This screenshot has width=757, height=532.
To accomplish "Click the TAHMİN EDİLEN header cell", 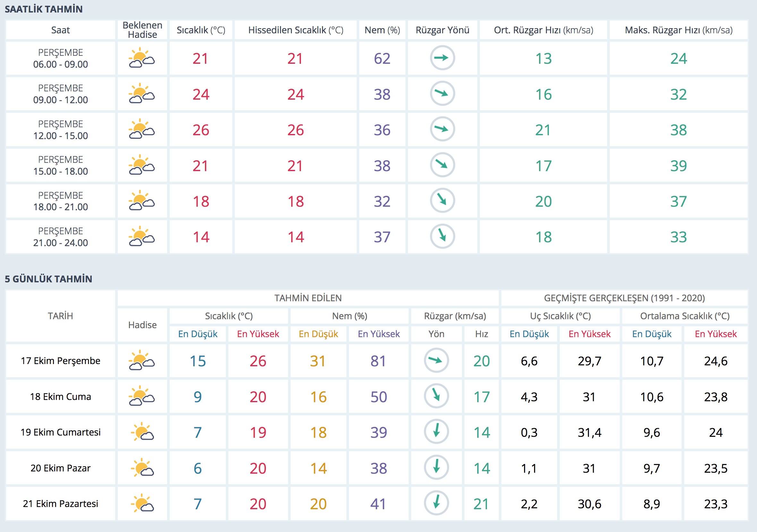I will point(308,298).
